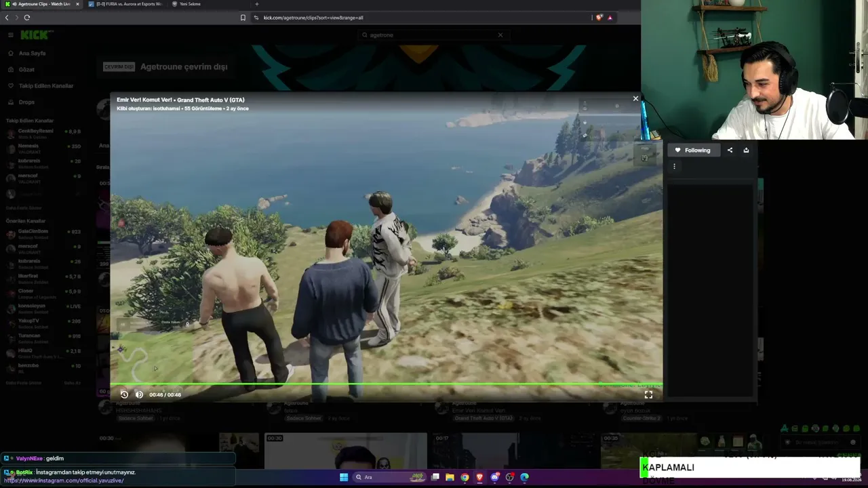Image resolution: width=868 pixels, height=488 pixels.
Task: Enter fullscreen for the clip
Action: coord(648,394)
